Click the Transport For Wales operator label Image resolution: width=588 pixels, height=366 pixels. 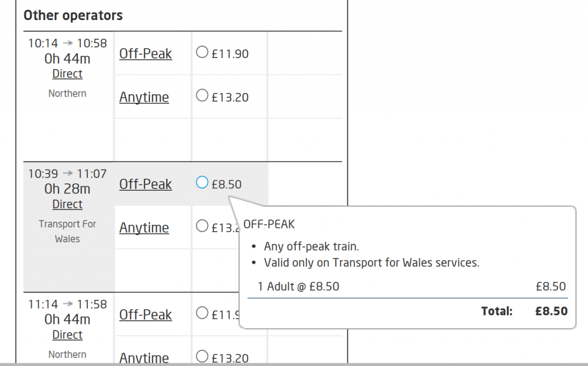(68, 231)
